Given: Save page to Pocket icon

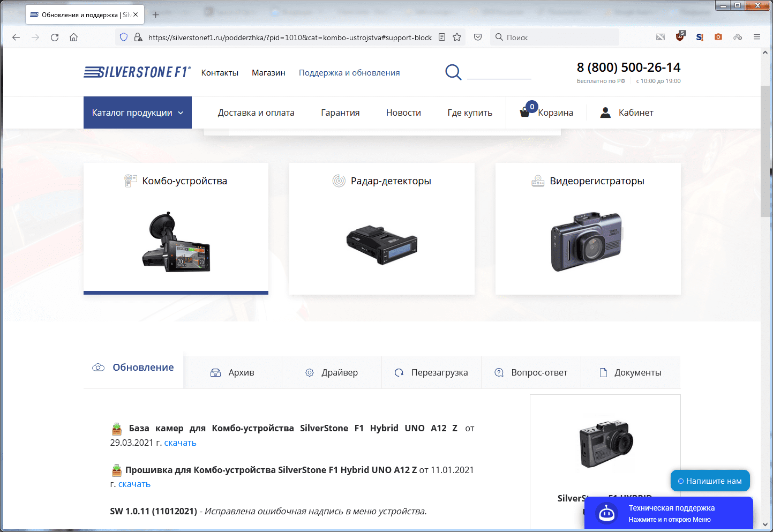Looking at the screenshot, I should [x=478, y=38].
